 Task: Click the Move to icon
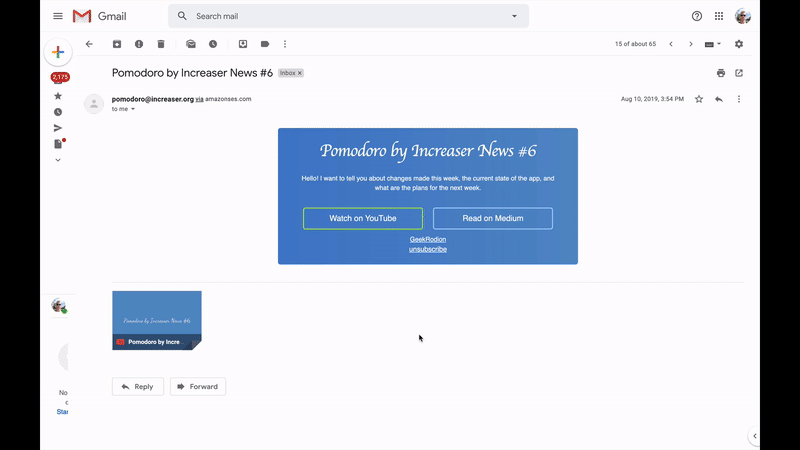(243, 44)
